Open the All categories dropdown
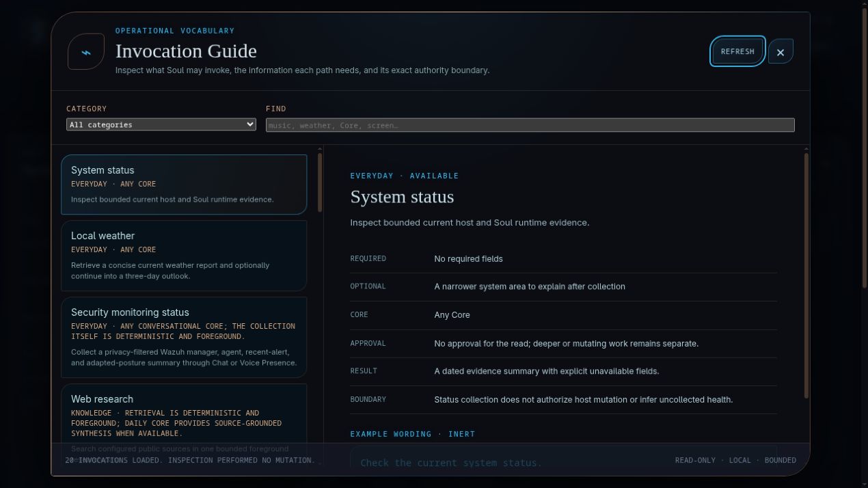Screen dimensions: 868x488 tap(161, 124)
